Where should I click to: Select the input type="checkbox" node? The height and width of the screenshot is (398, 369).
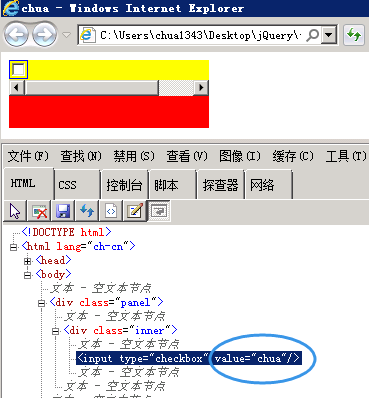click(x=189, y=358)
